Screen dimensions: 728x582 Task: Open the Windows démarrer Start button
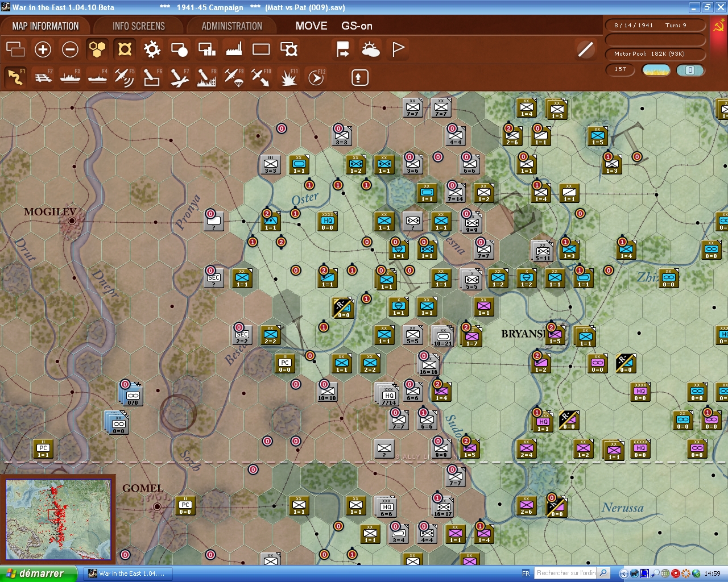38,573
